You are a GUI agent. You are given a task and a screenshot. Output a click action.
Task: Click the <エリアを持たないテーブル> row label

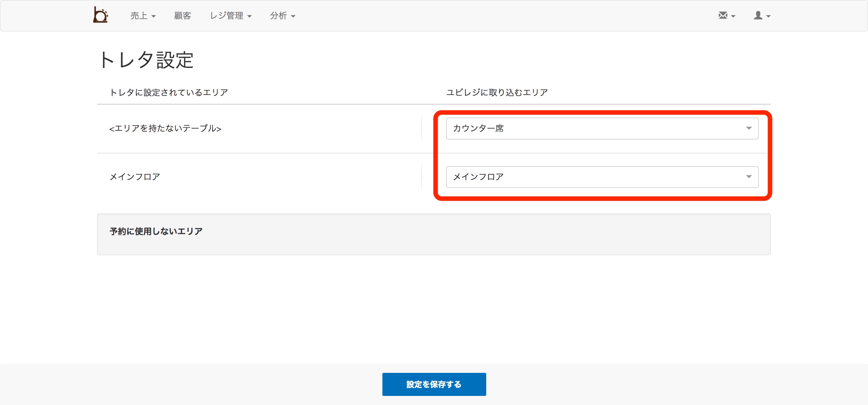pos(165,128)
